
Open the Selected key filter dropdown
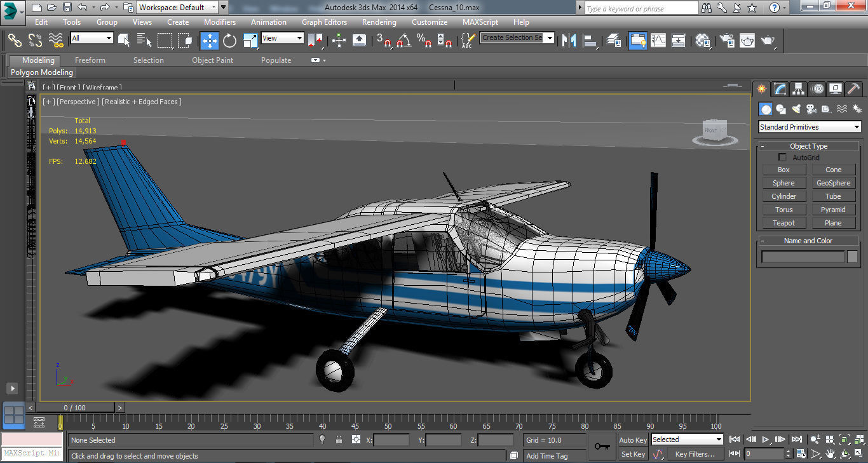point(687,440)
